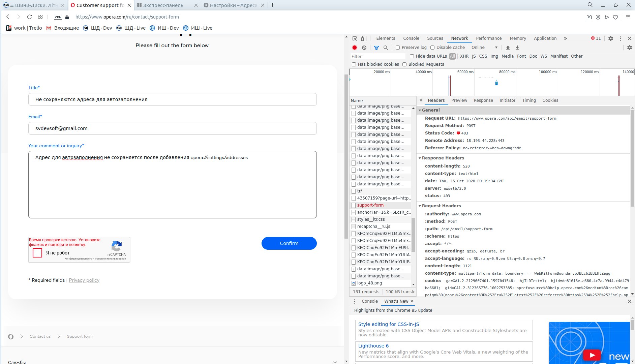Switch to the Sources panel

pos(435,38)
